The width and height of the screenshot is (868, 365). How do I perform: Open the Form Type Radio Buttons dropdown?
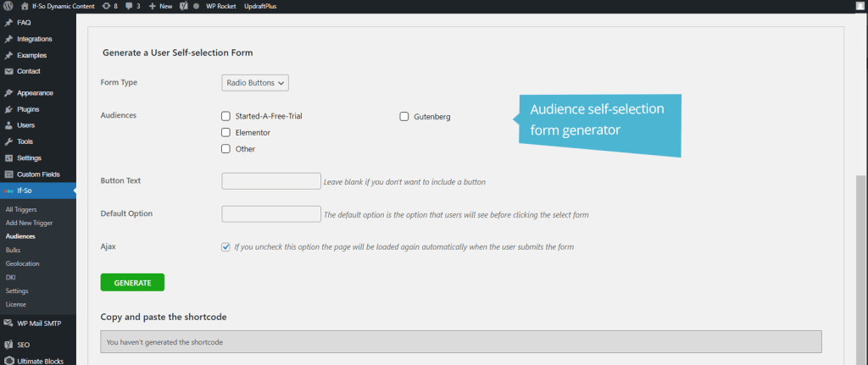tap(255, 83)
